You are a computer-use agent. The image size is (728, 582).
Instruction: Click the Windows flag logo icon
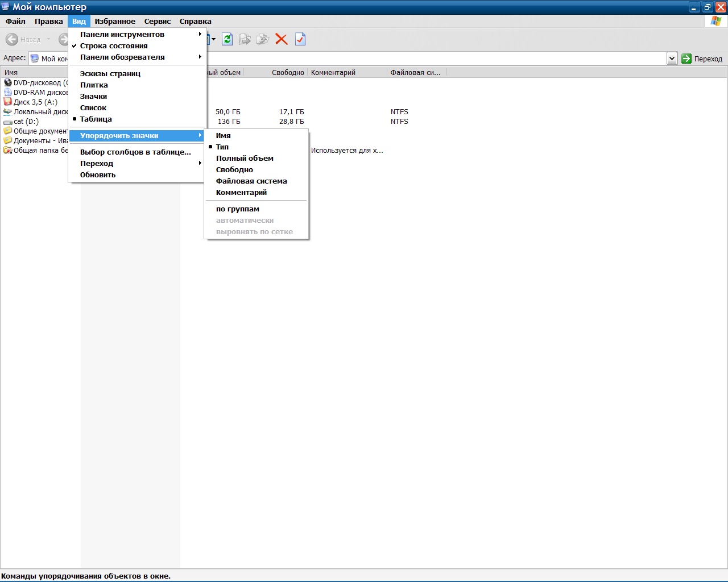pyautogui.click(x=716, y=21)
